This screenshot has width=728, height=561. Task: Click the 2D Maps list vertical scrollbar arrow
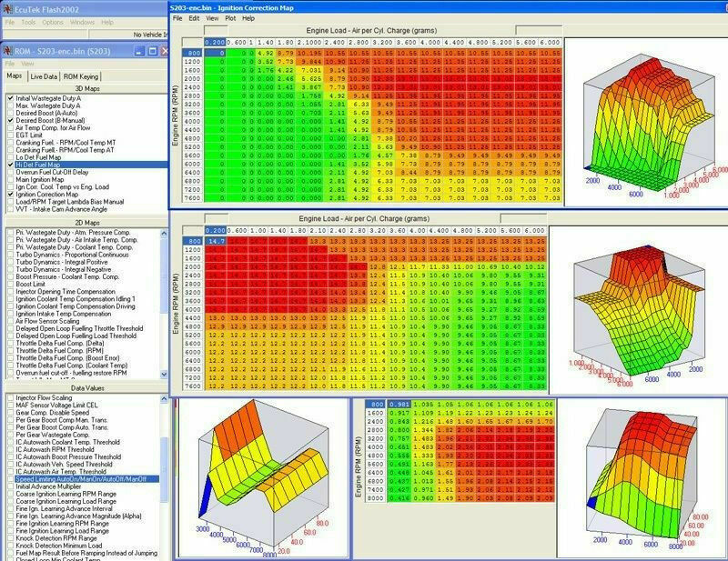163,233
